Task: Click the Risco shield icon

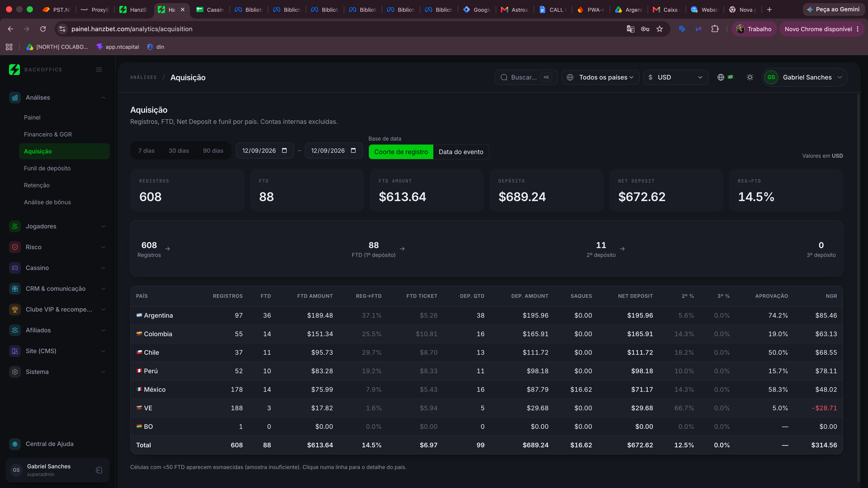Action: (15, 247)
